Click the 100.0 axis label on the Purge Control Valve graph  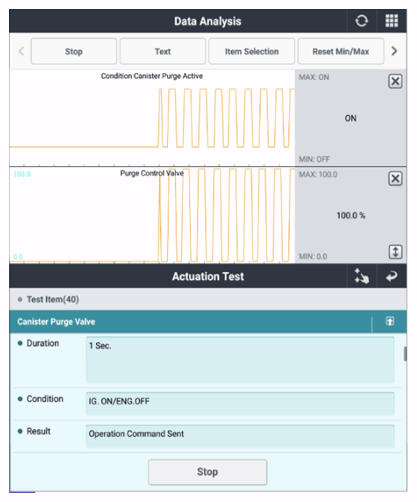(x=22, y=174)
